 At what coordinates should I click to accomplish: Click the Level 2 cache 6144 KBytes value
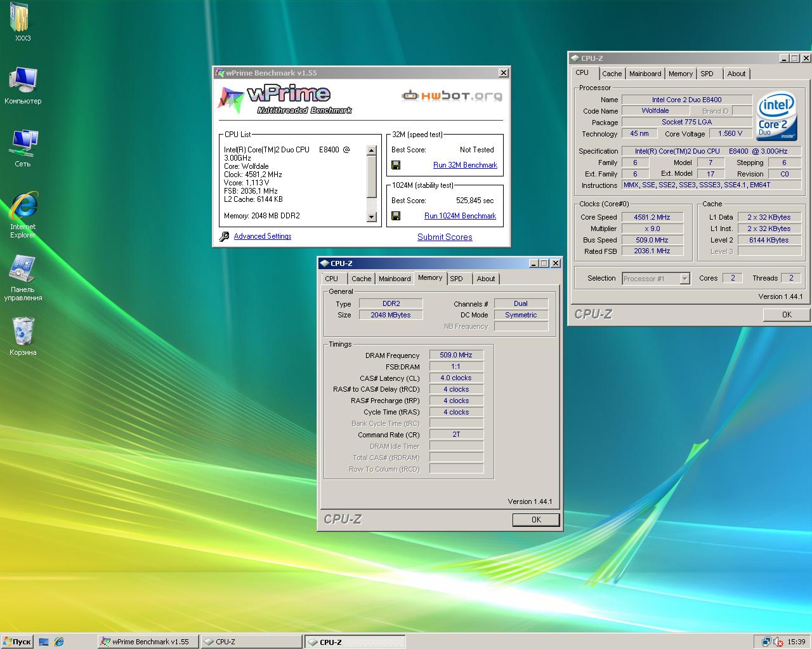pos(769,240)
